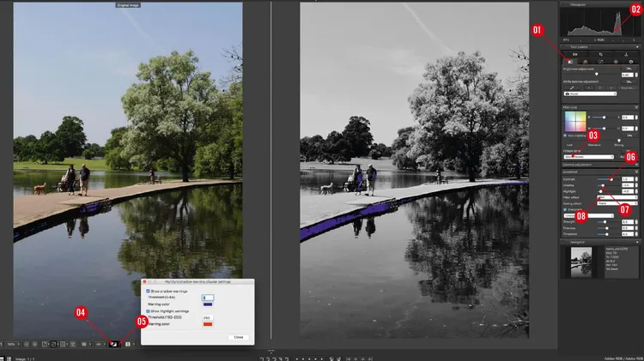Click white balance preset button 3
This screenshot has height=361, width=644.
click(611, 87)
